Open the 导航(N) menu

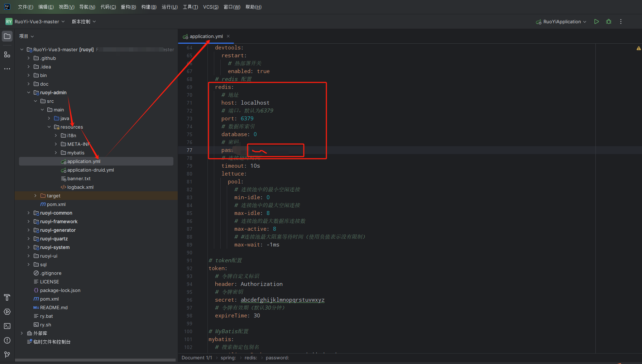pyautogui.click(x=87, y=7)
